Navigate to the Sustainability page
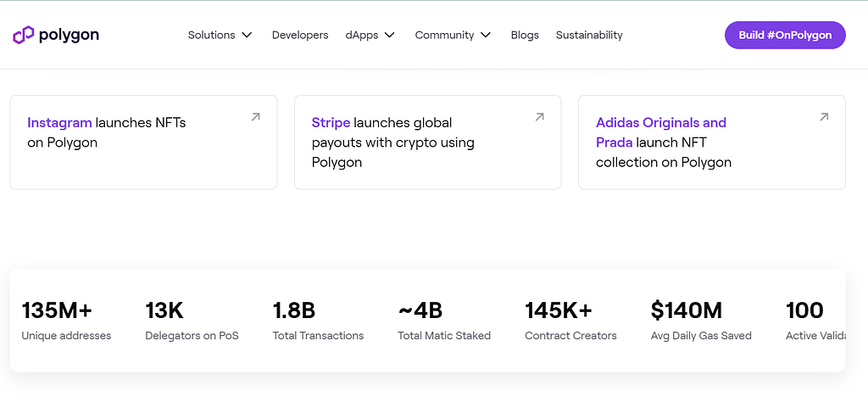The height and width of the screenshot is (402, 868). coord(589,35)
